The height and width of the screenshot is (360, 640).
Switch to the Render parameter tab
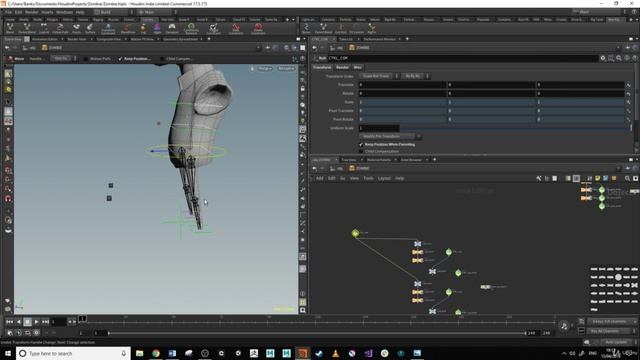pyautogui.click(x=342, y=67)
